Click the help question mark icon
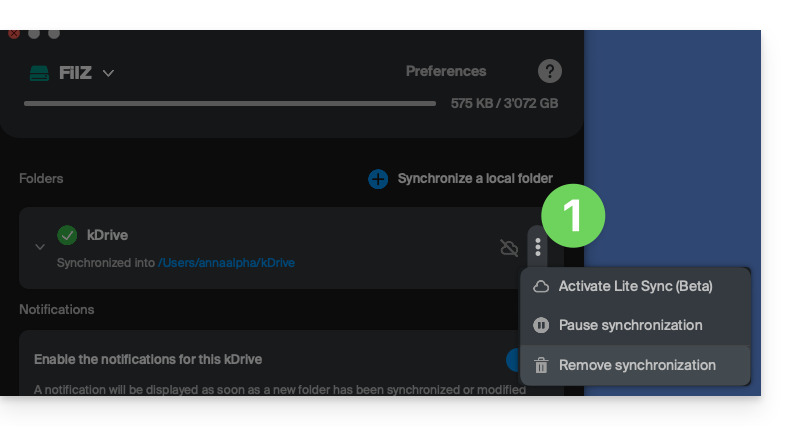The image size is (791, 426). (550, 72)
